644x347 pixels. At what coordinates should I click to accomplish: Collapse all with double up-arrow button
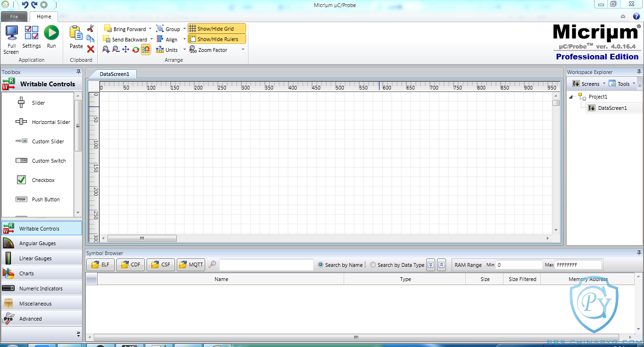pyautogui.click(x=442, y=264)
